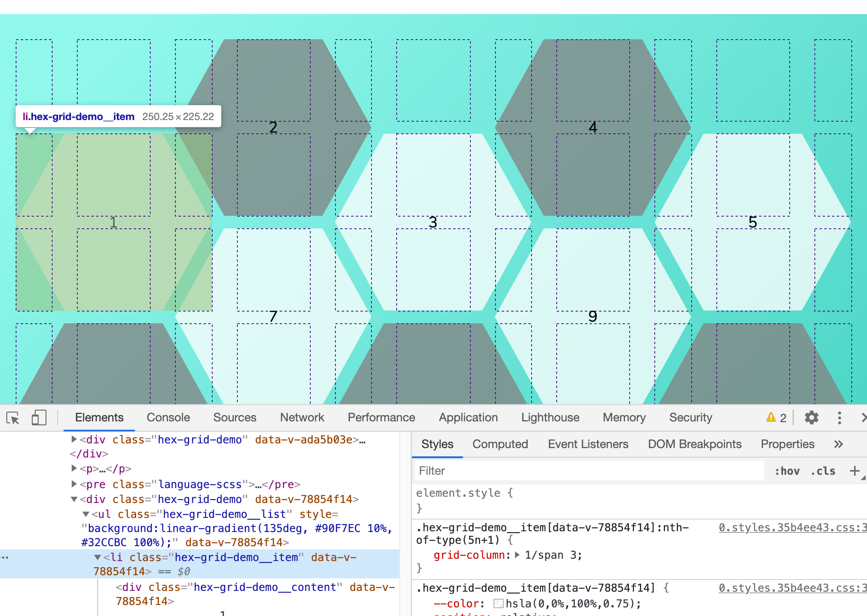Select the Properties sidebar tab
Image resolution: width=867 pixels, height=616 pixels.
tap(788, 444)
